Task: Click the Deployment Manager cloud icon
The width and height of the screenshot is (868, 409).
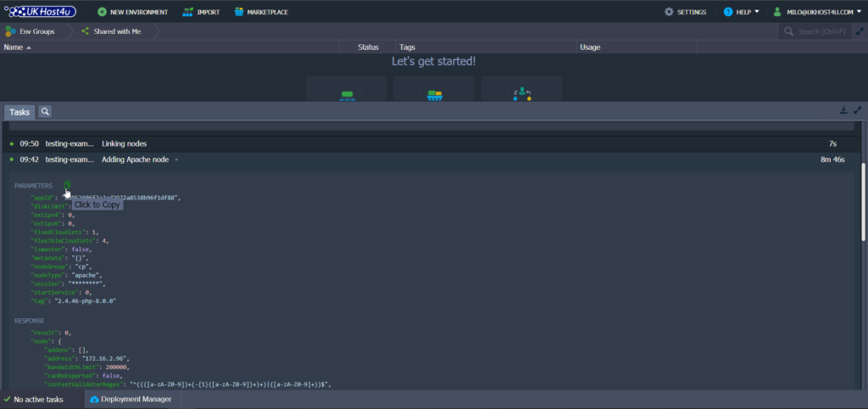Action: click(x=94, y=400)
